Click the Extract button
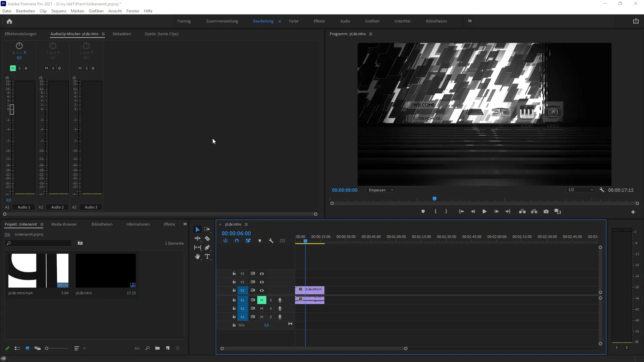This screenshot has height=362, width=644. click(x=534, y=212)
